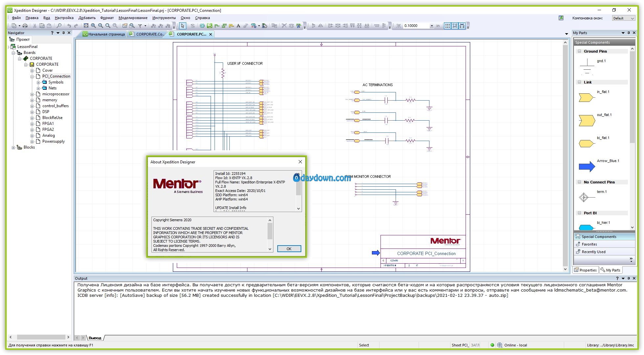644x355 pixels.
Task: Click the Find magnifier icon
Action: point(59,26)
